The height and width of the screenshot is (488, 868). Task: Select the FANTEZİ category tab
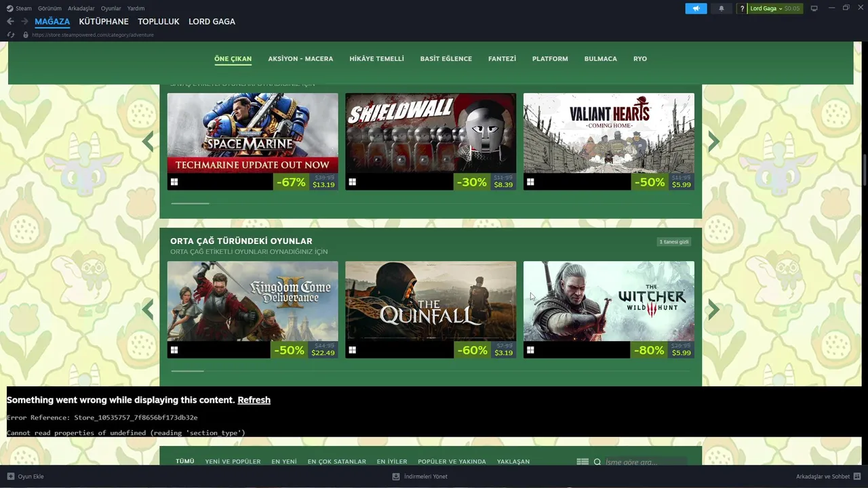point(502,59)
